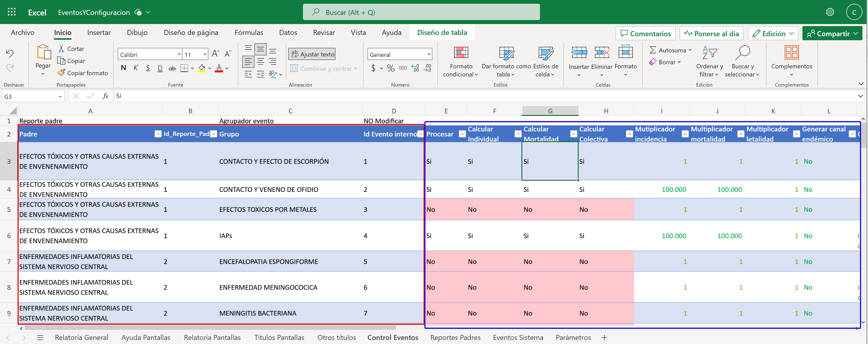Open fill color dropdown arrow

tap(210, 68)
